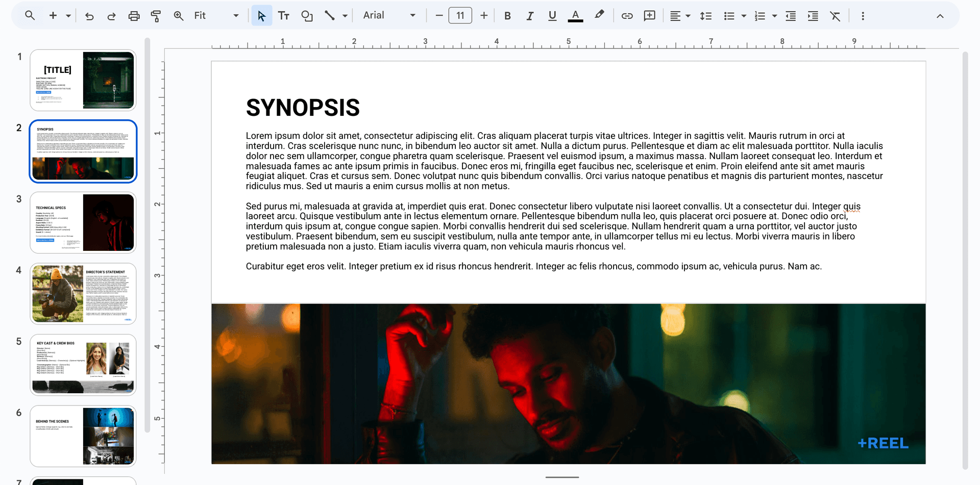980x485 pixels.
Task: Expand the bulleted list options arrow
Action: (744, 16)
